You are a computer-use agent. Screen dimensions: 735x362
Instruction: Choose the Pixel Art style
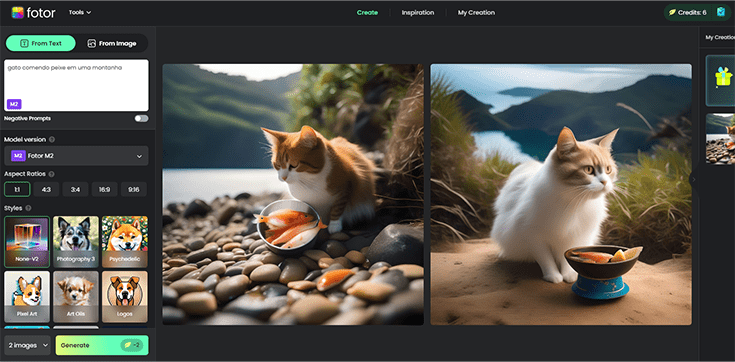27,297
